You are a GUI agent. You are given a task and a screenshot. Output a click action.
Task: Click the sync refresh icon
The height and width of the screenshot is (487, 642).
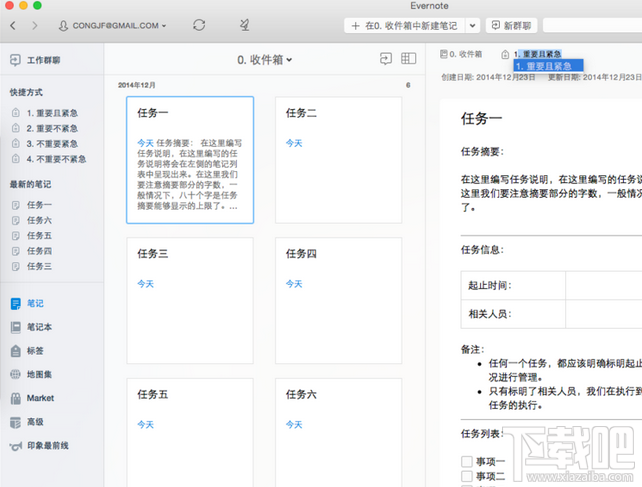coord(199,25)
